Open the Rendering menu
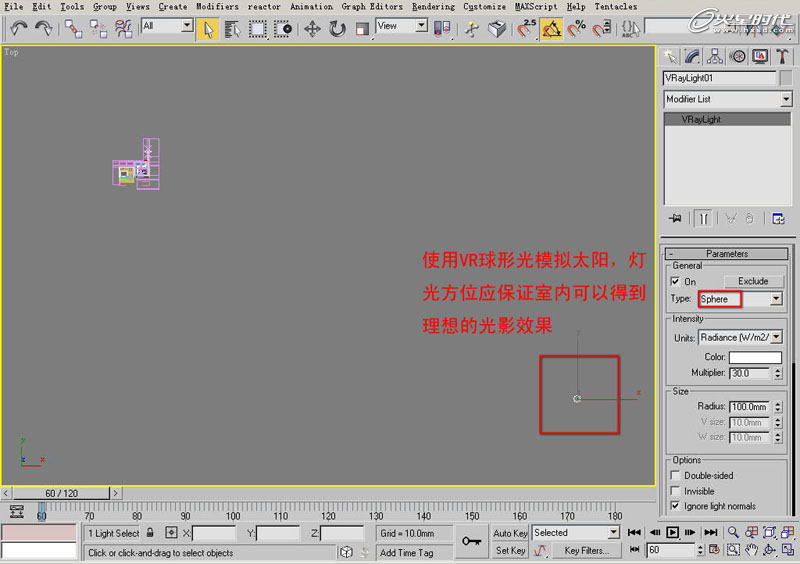 click(x=433, y=7)
